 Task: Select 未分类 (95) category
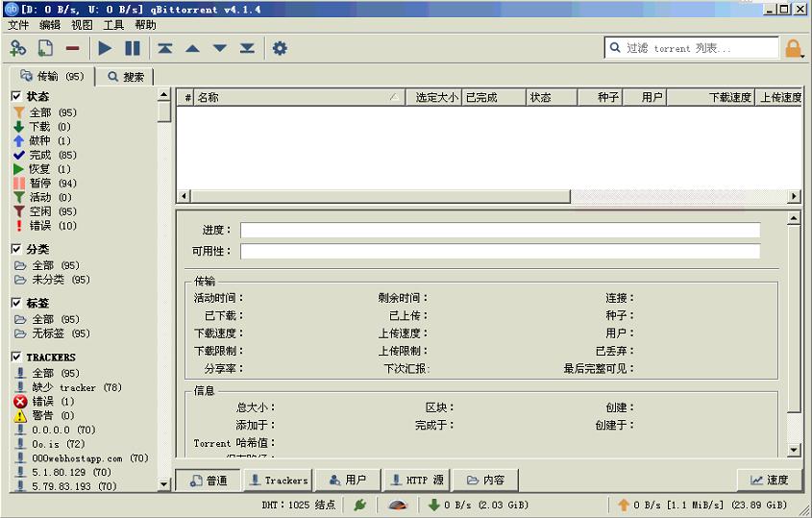coord(52,280)
